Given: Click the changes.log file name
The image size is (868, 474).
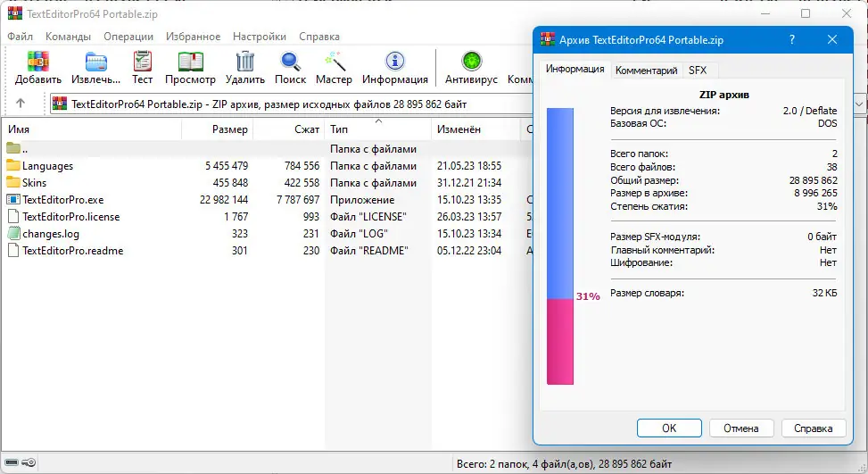Looking at the screenshot, I should [51, 234].
